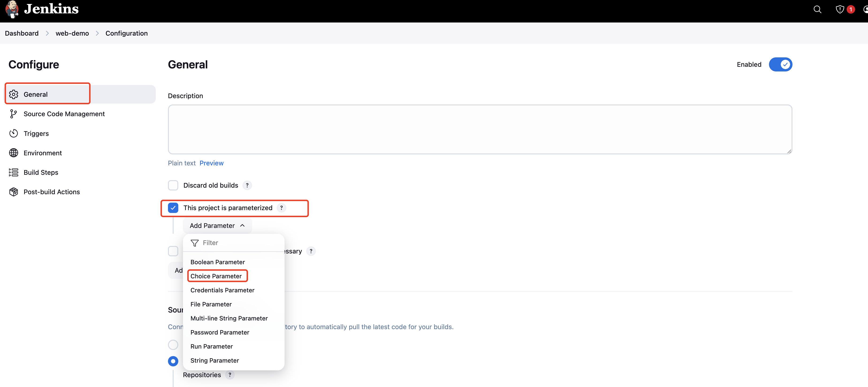Go to Dashboard breadcrumb link

pos(22,33)
